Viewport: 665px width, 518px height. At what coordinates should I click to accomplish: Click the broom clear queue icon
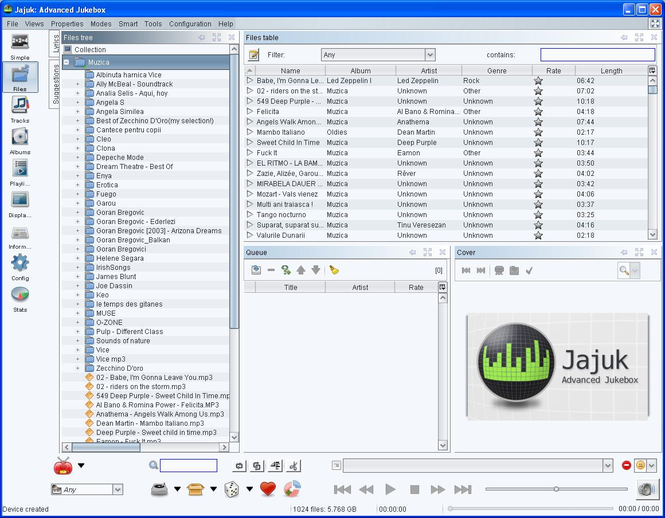(334, 270)
